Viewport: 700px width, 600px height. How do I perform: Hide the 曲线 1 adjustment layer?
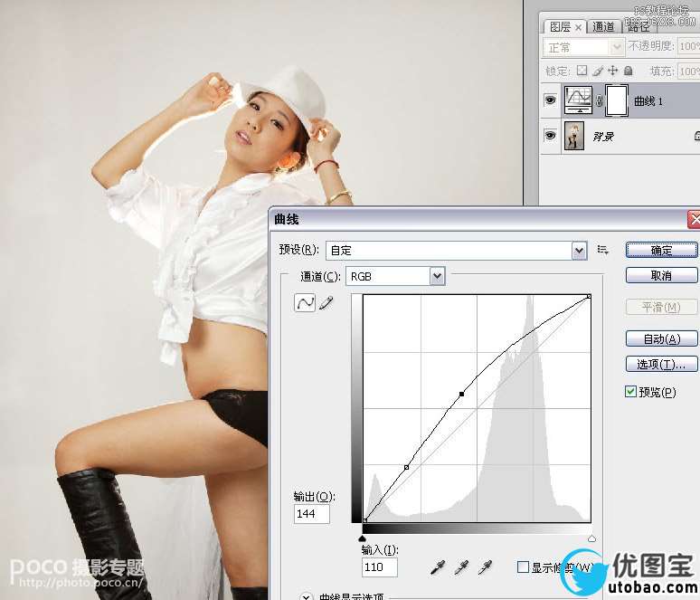[551, 100]
